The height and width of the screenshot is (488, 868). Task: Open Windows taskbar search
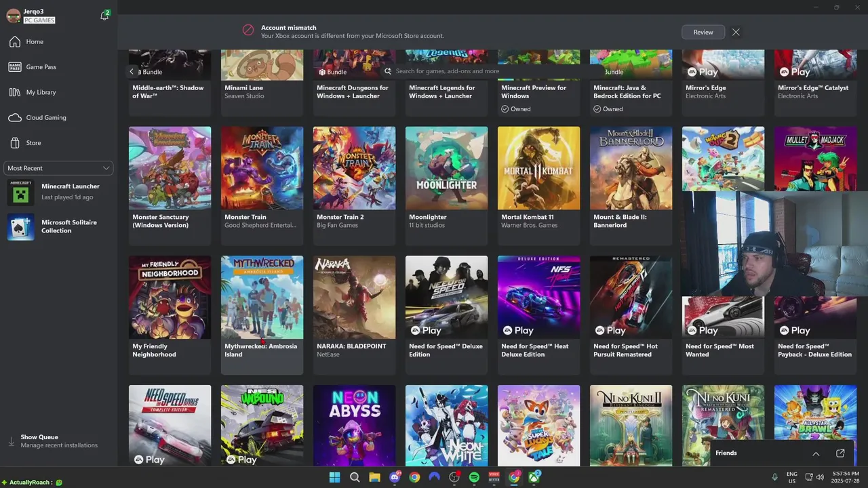[354, 477]
